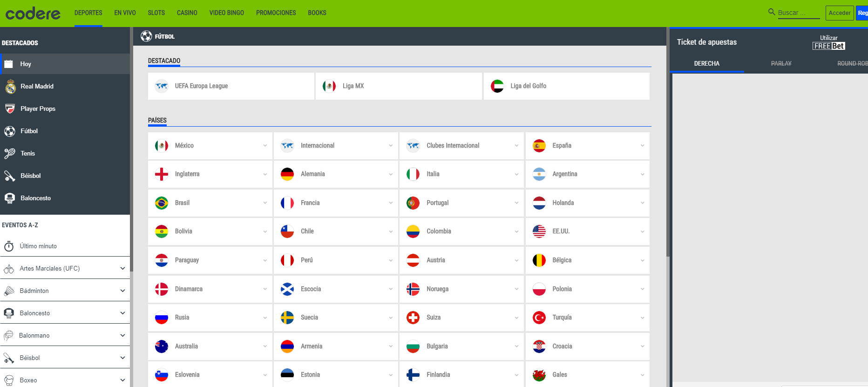Open the SLOTS menu
The width and height of the screenshot is (868, 387).
pos(156,13)
